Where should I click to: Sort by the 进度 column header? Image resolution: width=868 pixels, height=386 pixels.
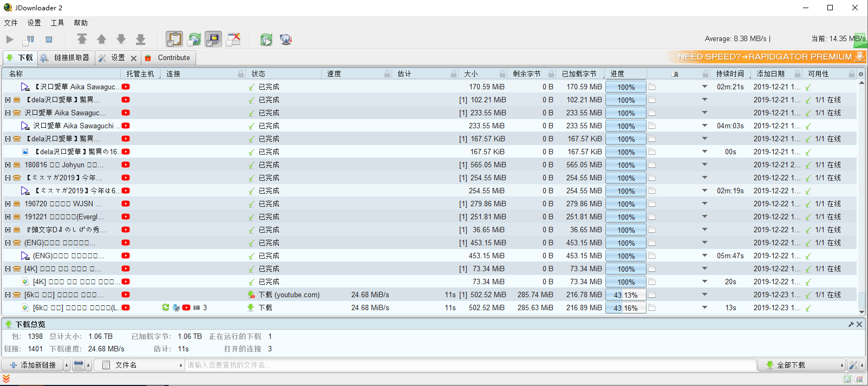coord(625,74)
